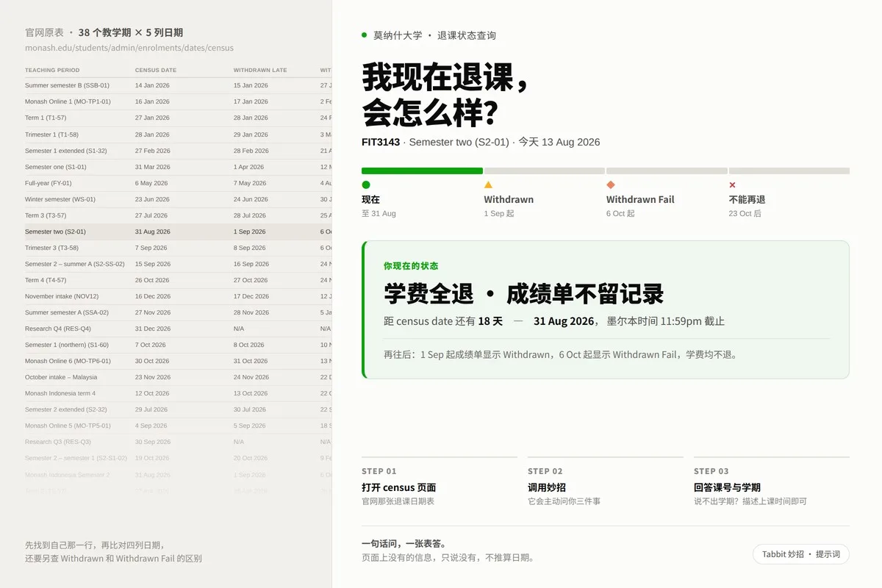This screenshot has height=588, width=882.
Task: Select the filled green progress bar segment
Action: [x=422, y=171]
